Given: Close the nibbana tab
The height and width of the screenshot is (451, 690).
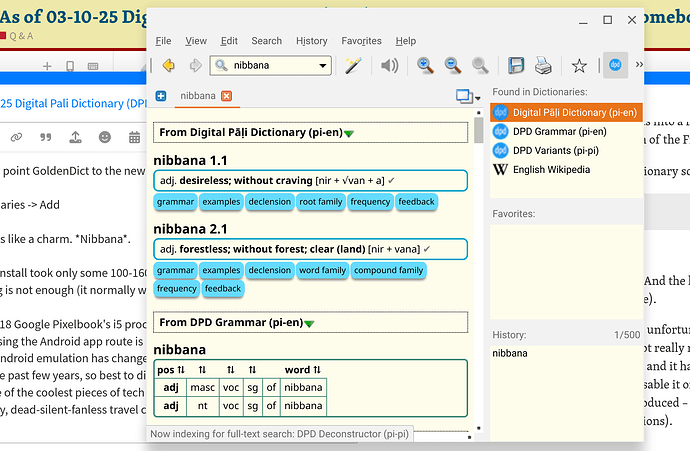Looking at the screenshot, I should [x=226, y=96].
